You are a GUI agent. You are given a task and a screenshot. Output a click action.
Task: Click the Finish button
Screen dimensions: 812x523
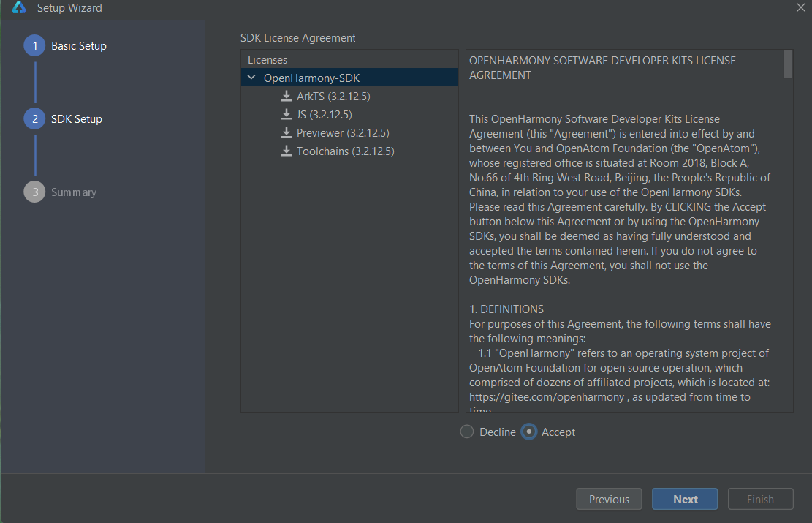click(760, 499)
